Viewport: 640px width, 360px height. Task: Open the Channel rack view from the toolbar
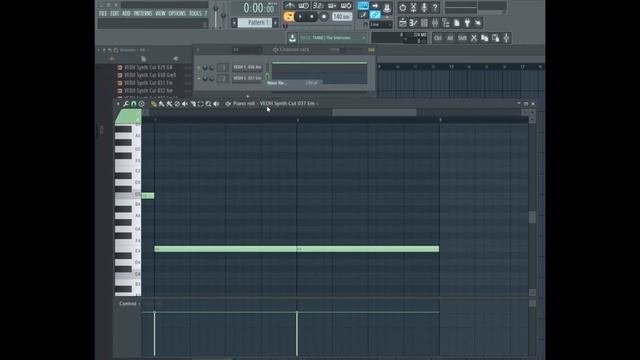tap(424, 23)
